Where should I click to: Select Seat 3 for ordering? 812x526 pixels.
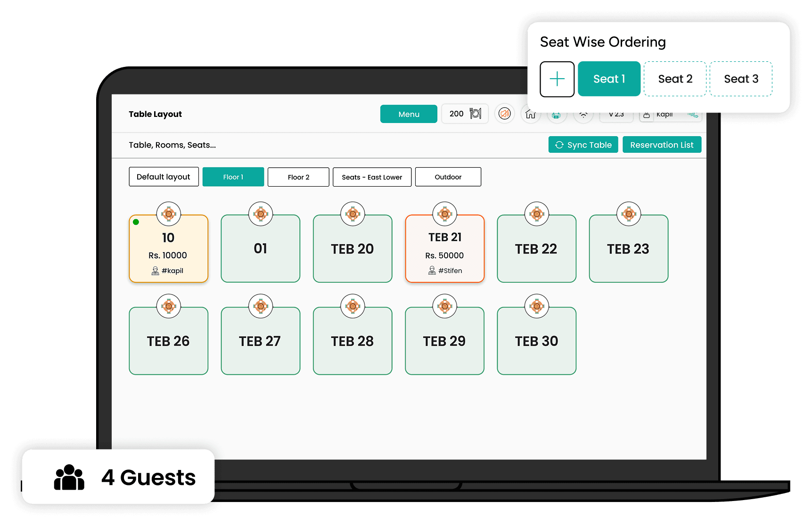tap(741, 79)
